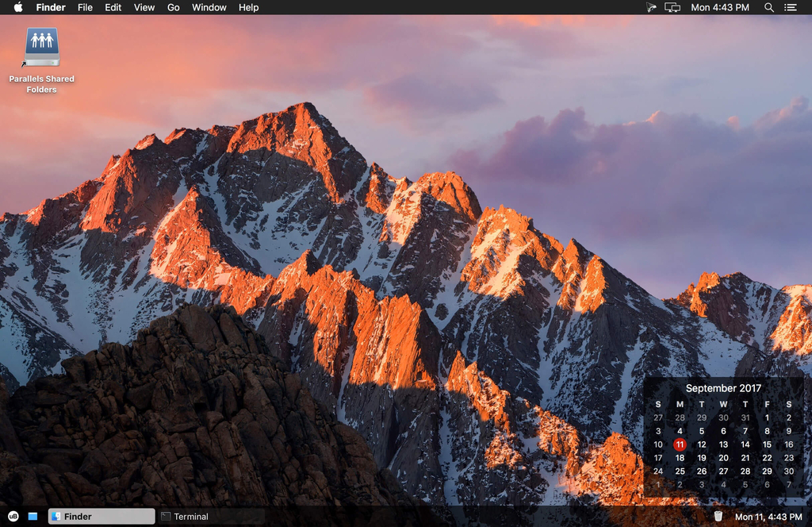Click the menu bar clock Mon 4:43 PM
The image size is (812, 527).
[720, 7]
